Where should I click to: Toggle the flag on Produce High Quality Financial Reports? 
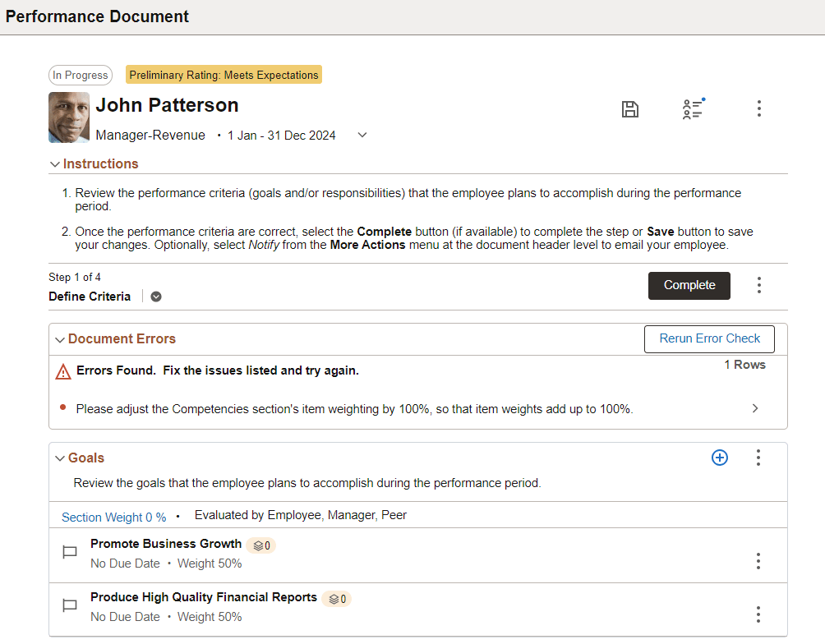tap(70, 606)
